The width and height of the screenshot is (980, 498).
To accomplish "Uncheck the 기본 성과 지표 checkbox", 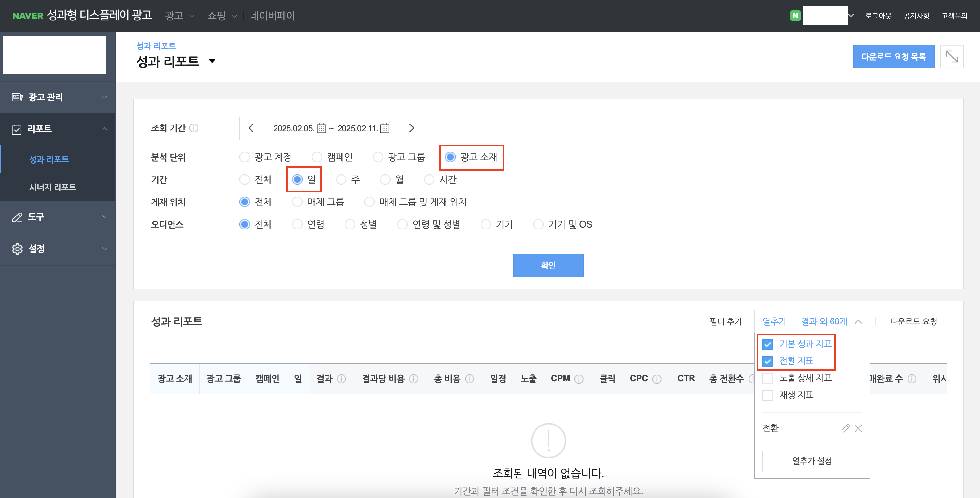I will click(768, 344).
